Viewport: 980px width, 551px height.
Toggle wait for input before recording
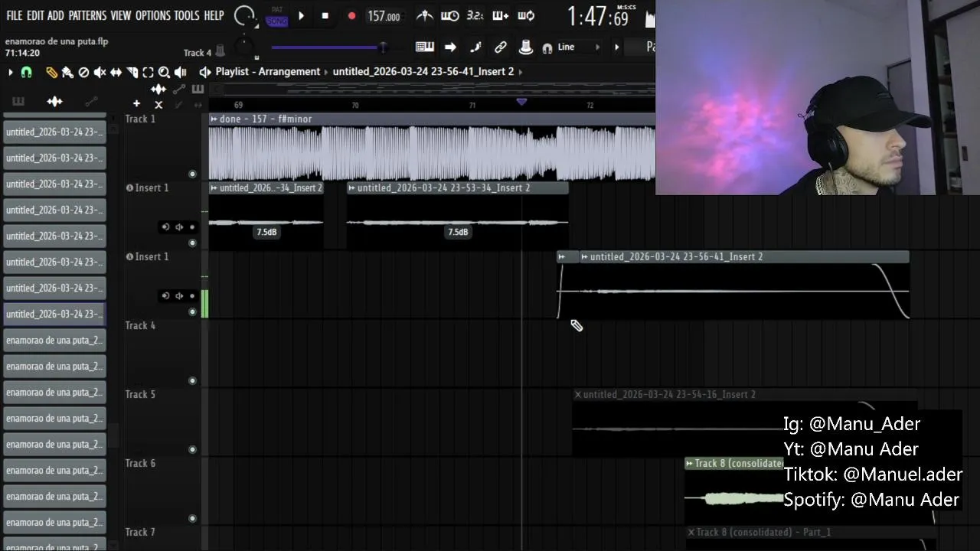tap(450, 16)
